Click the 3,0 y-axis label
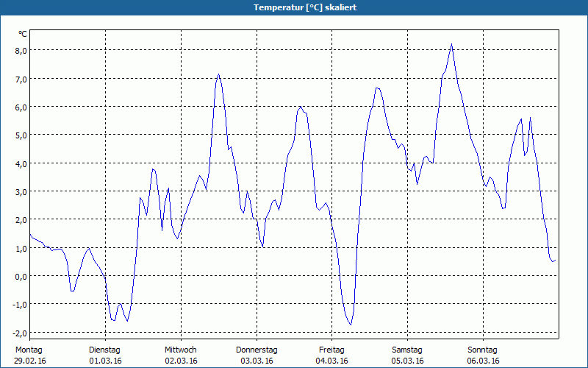This screenshot has width=588, height=368. click(21, 192)
